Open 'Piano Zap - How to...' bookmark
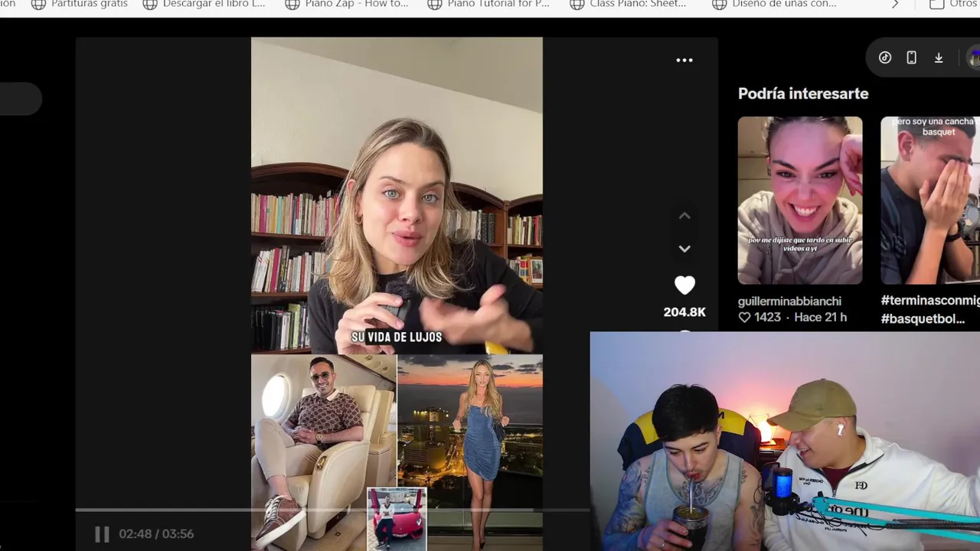Screen dimensions: 980x551 [x=347, y=4]
